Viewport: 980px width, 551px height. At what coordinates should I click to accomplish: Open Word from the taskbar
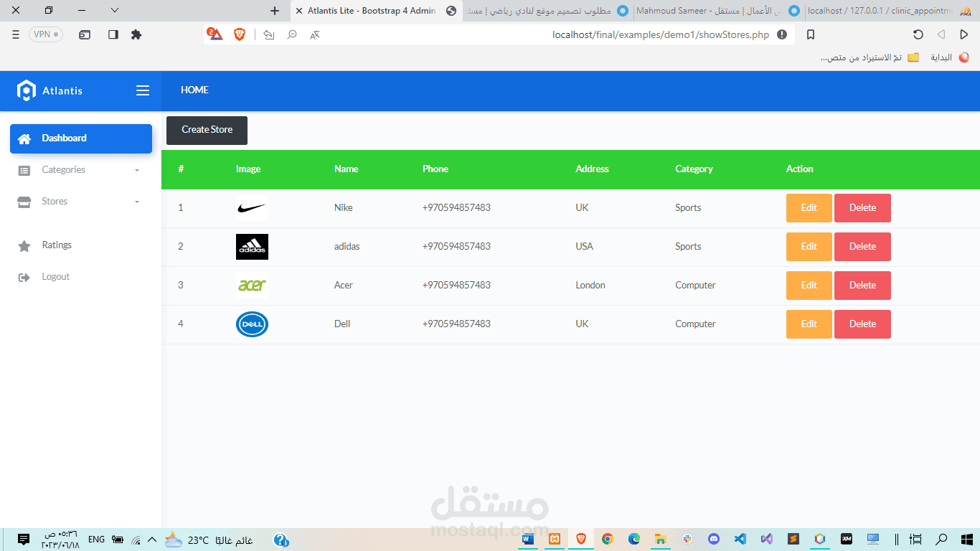point(529,539)
